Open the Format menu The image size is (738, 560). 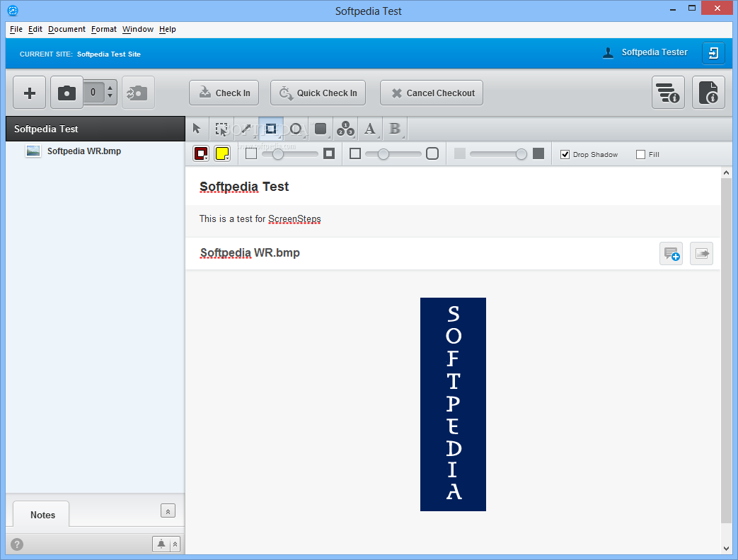[104, 29]
